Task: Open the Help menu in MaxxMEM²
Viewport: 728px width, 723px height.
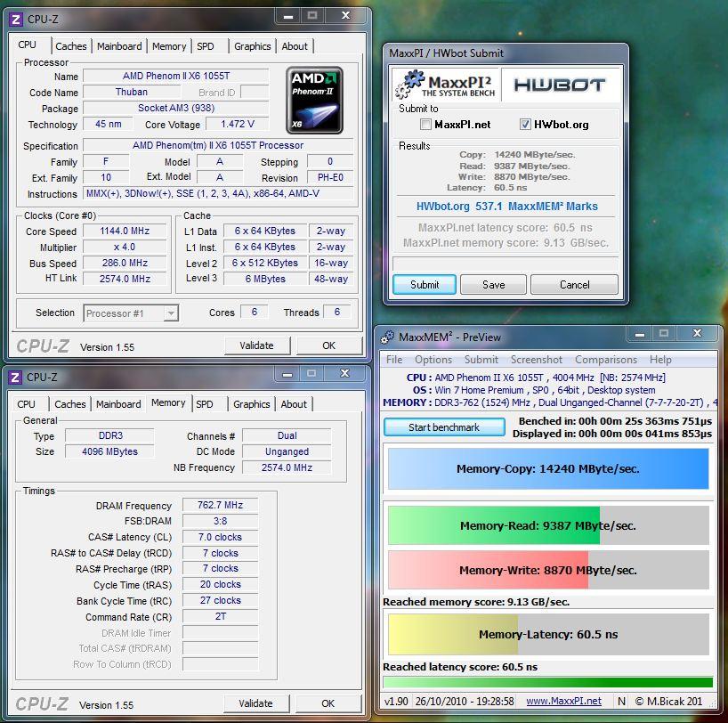Action: [x=660, y=360]
